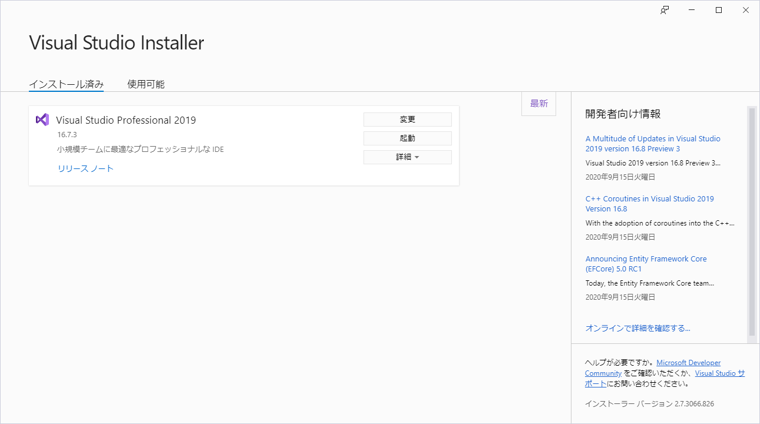The width and height of the screenshot is (760, 424).
Task: Click 'Today, the Entity Framework Core team' summary
Action: point(649,283)
